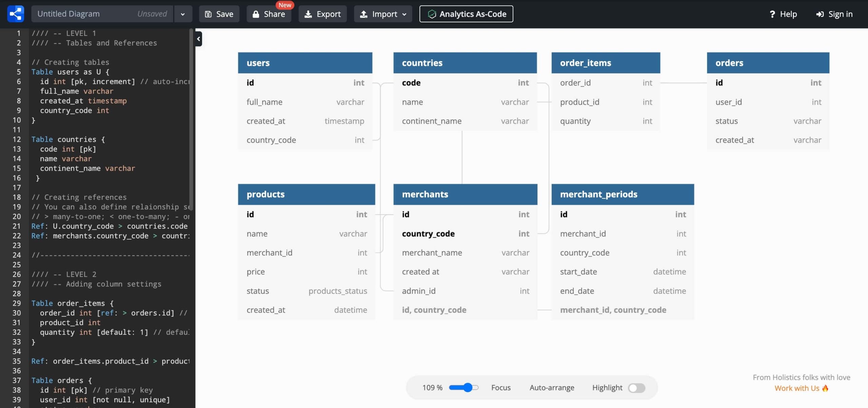Click Auto-arrange in bottom toolbar

tap(552, 388)
